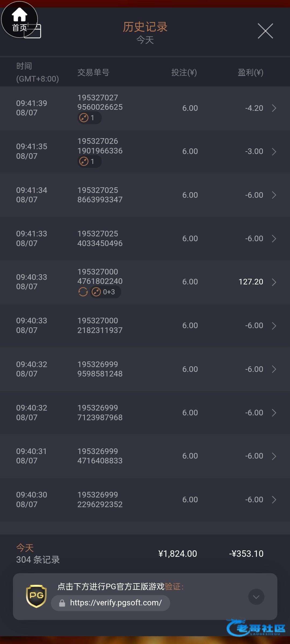Viewport: 290px width, 644px height.
Task: Open the verify.pgsoft.com link
Action: pos(116,603)
